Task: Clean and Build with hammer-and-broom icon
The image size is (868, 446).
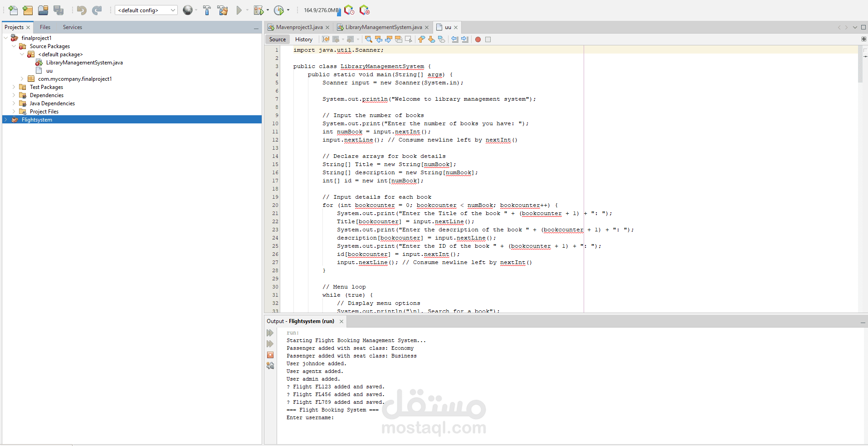Action: tap(223, 10)
